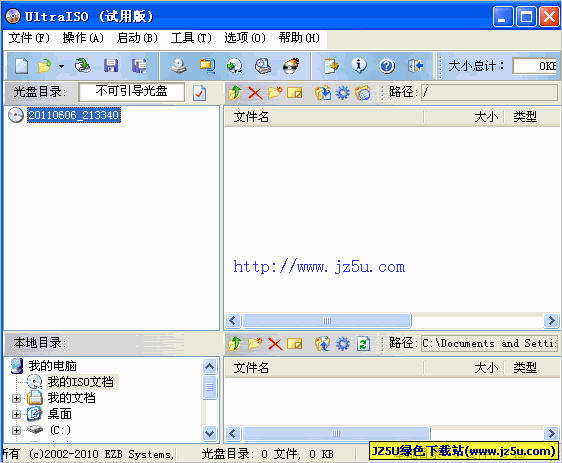Image resolution: width=562 pixels, height=463 pixels.
Task: Click the red X delete icon in disc pane
Action: (x=255, y=93)
